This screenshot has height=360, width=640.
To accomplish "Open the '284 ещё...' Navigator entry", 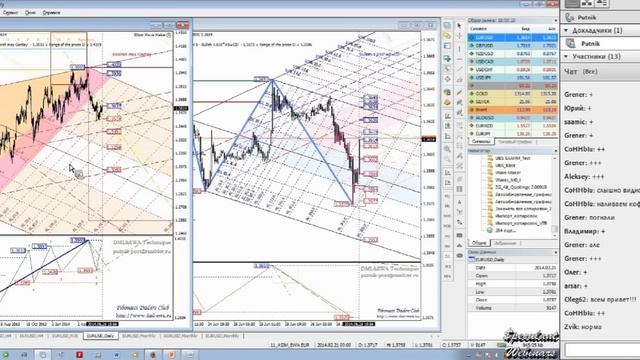I will coord(505,231).
